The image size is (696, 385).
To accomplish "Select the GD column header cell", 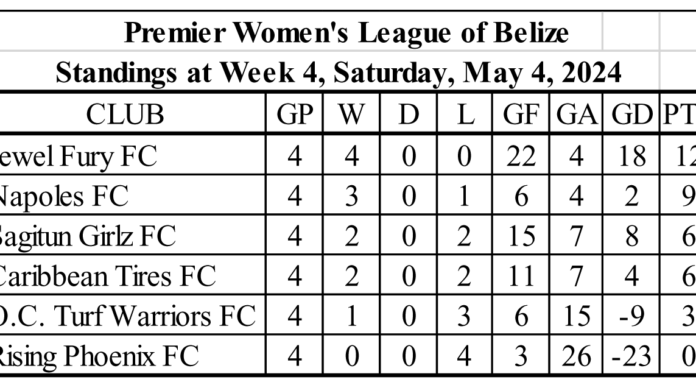I will [x=632, y=115].
